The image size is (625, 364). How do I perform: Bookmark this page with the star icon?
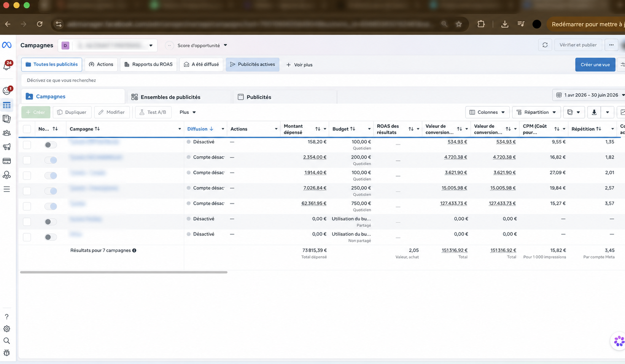[459, 24]
